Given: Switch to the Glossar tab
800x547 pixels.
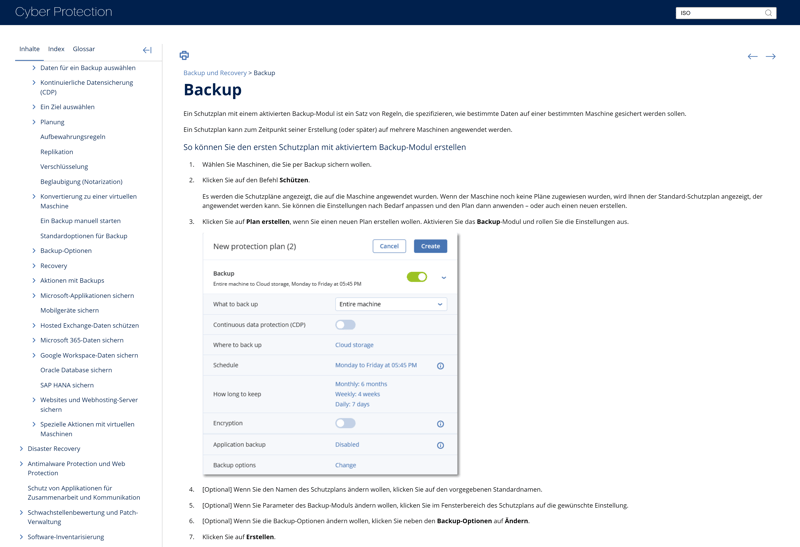Looking at the screenshot, I should click(84, 49).
